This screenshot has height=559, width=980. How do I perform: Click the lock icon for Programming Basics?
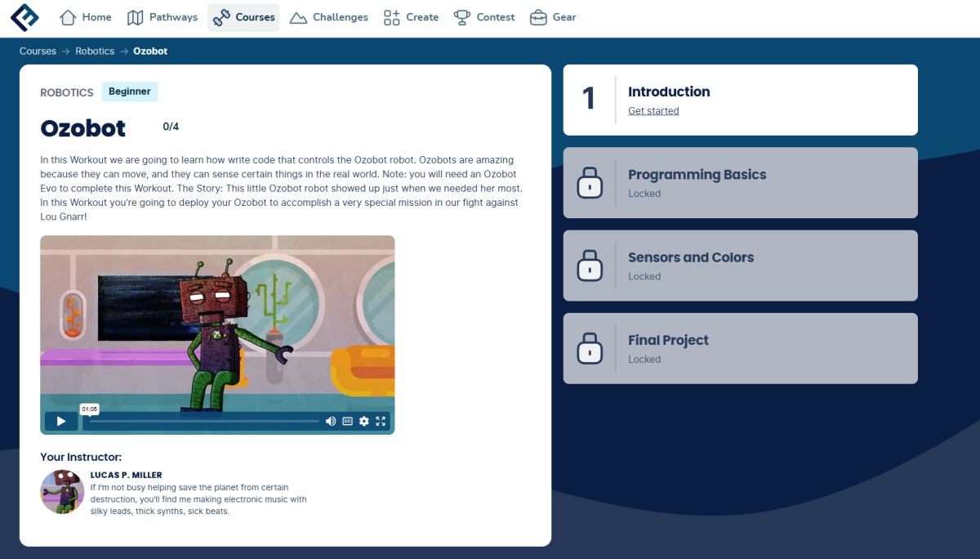[x=590, y=183]
